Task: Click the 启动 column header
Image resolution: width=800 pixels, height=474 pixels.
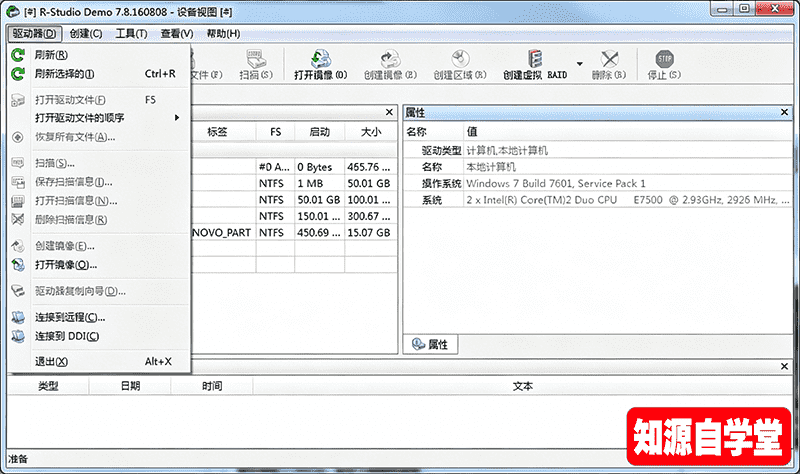Action: click(x=319, y=132)
